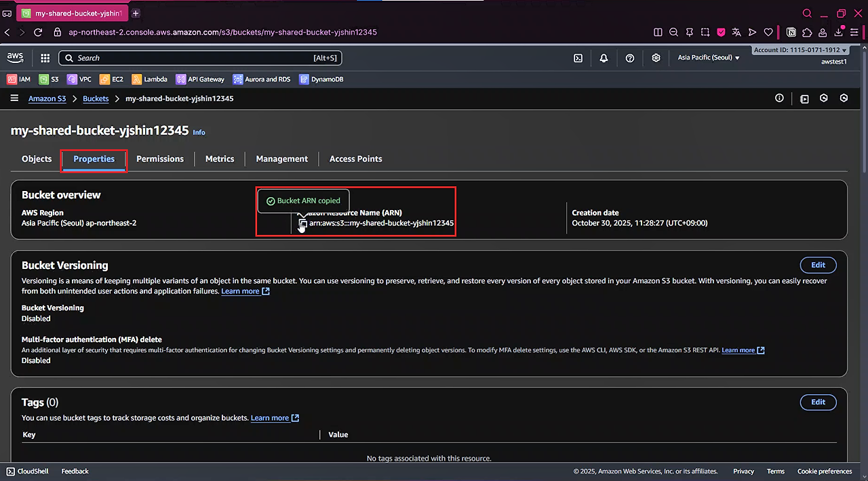Open the browser tab search magnifier

(807, 14)
